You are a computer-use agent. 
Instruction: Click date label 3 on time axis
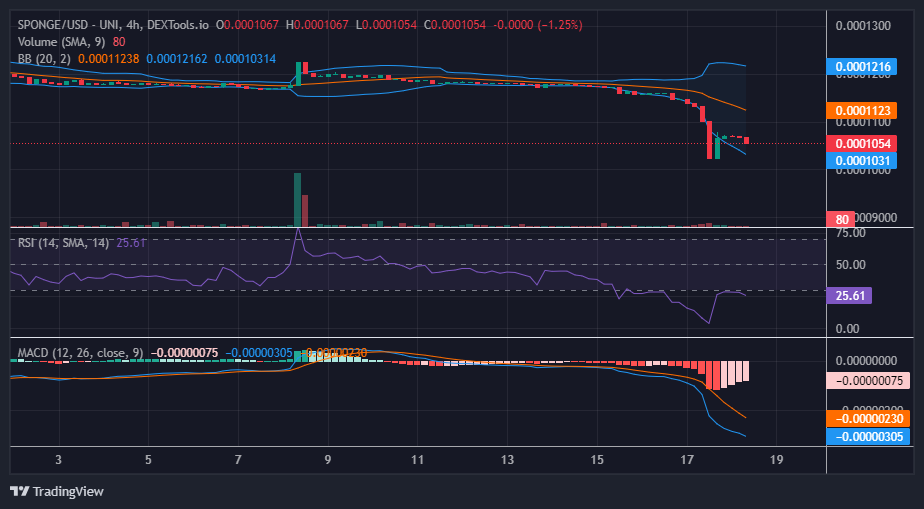coord(58,460)
